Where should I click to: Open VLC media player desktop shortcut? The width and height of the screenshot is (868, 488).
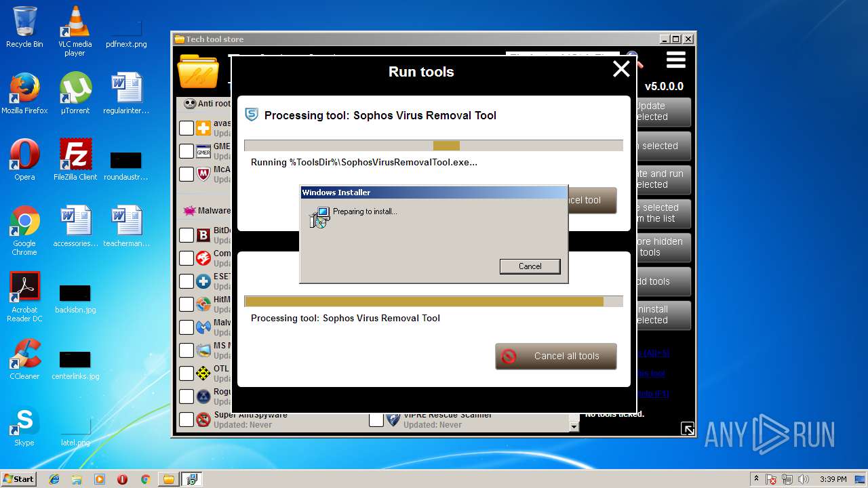75,31
